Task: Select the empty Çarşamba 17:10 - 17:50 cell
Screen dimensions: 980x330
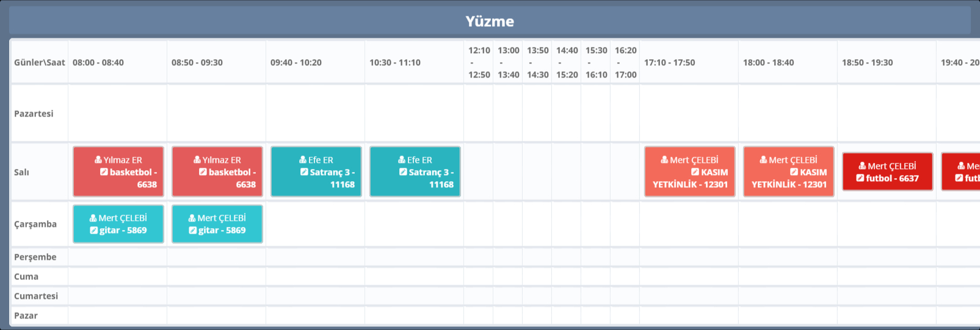Action: tap(689, 224)
